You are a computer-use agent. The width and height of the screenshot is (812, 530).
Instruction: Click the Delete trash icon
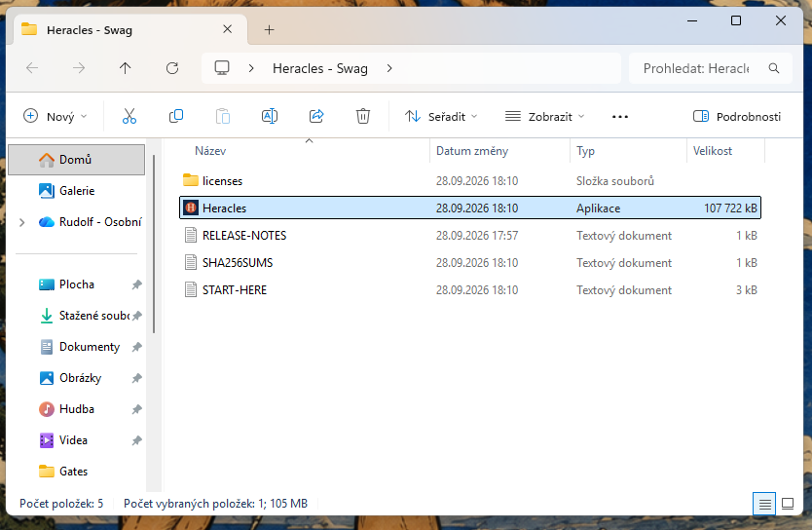tap(363, 116)
